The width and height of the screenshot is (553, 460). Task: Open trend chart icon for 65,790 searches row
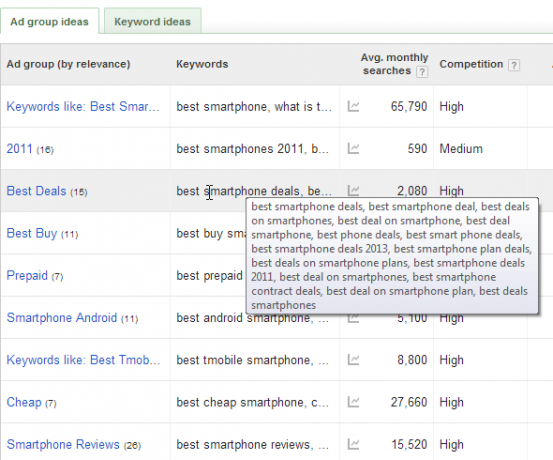click(353, 106)
